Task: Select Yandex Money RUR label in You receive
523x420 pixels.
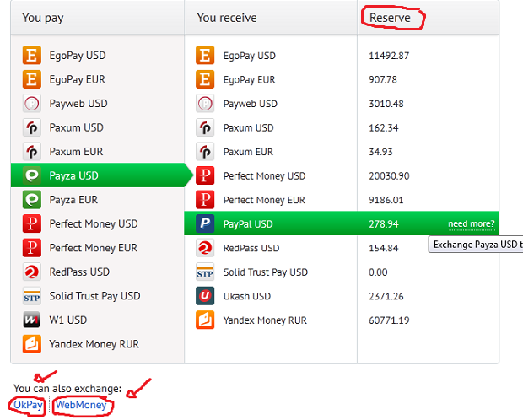Action: (265, 320)
